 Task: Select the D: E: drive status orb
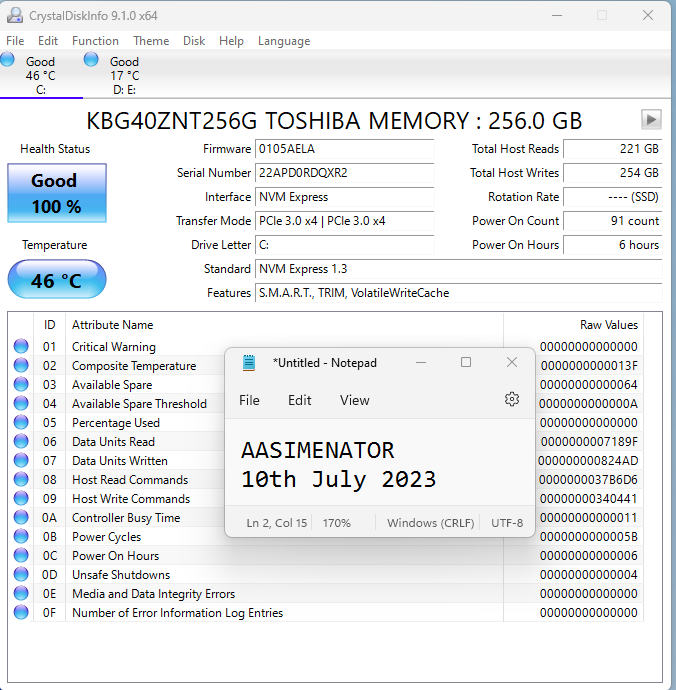pos(91,59)
